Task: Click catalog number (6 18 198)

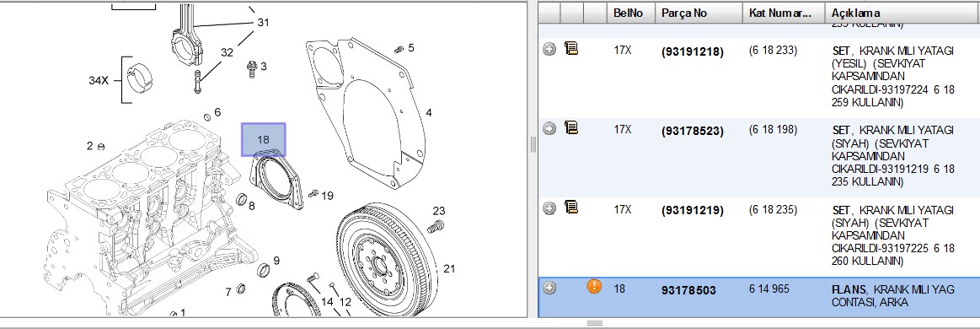Action: (x=773, y=129)
